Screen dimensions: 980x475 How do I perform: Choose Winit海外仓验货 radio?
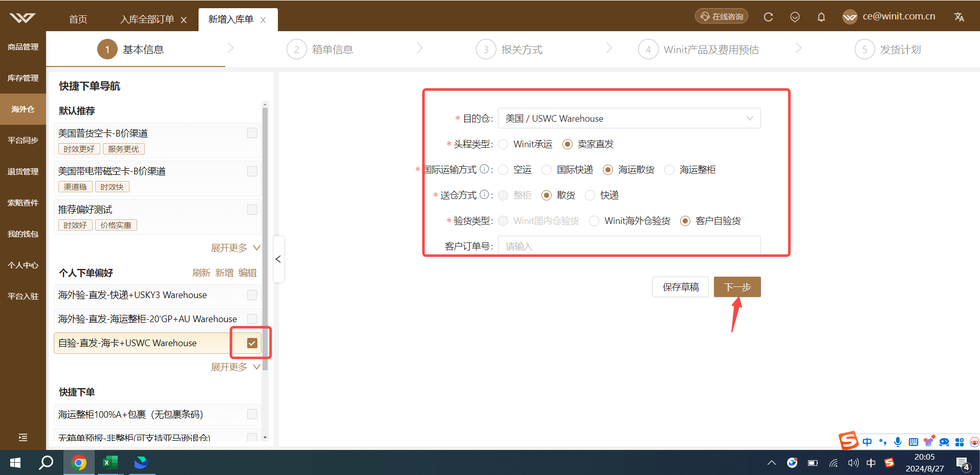click(594, 221)
